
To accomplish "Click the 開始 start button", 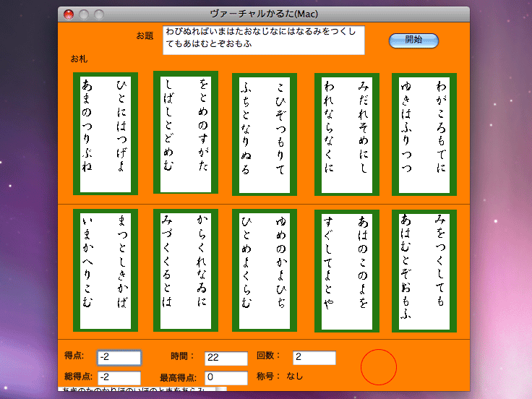I will (413, 40).
